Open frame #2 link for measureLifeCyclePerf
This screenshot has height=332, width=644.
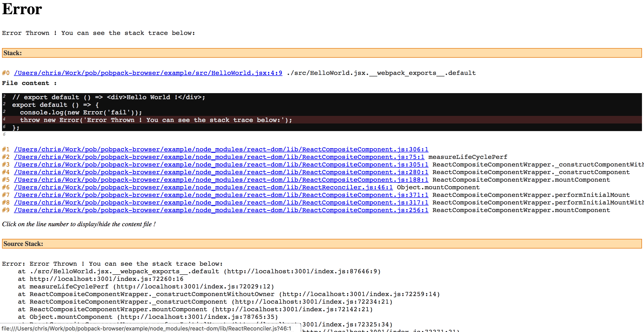[219, 157]
